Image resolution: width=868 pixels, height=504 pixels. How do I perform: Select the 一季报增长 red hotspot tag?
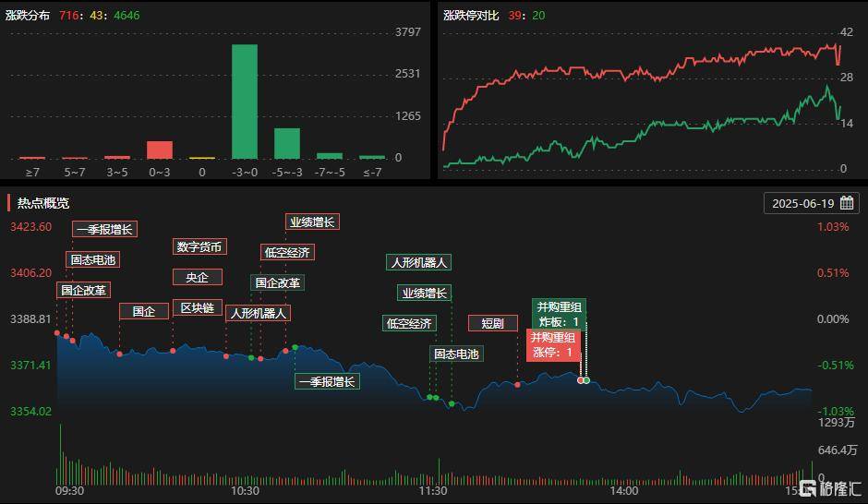104,229
